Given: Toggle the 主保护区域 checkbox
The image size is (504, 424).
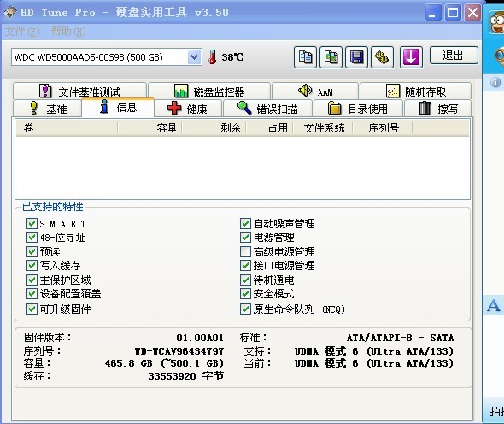Looking at the screenshot, I should 32,280.
